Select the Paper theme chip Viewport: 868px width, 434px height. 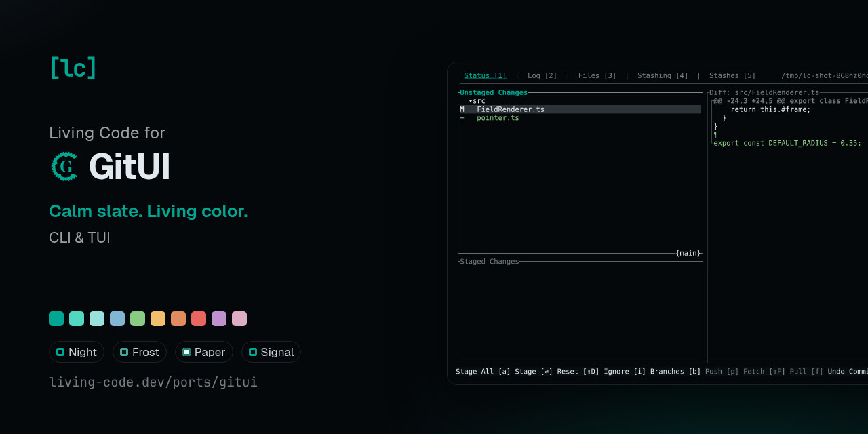204,352
